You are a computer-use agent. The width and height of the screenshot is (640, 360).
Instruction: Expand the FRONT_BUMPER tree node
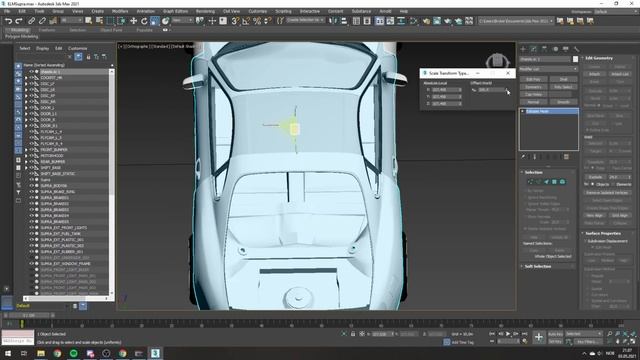click(x=26, y=150)
